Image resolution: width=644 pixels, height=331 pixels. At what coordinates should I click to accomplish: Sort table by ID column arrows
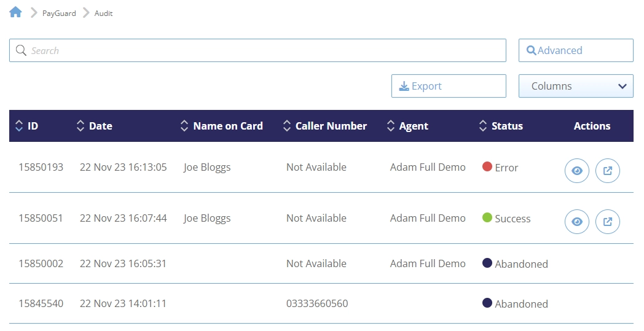(19, 126)
